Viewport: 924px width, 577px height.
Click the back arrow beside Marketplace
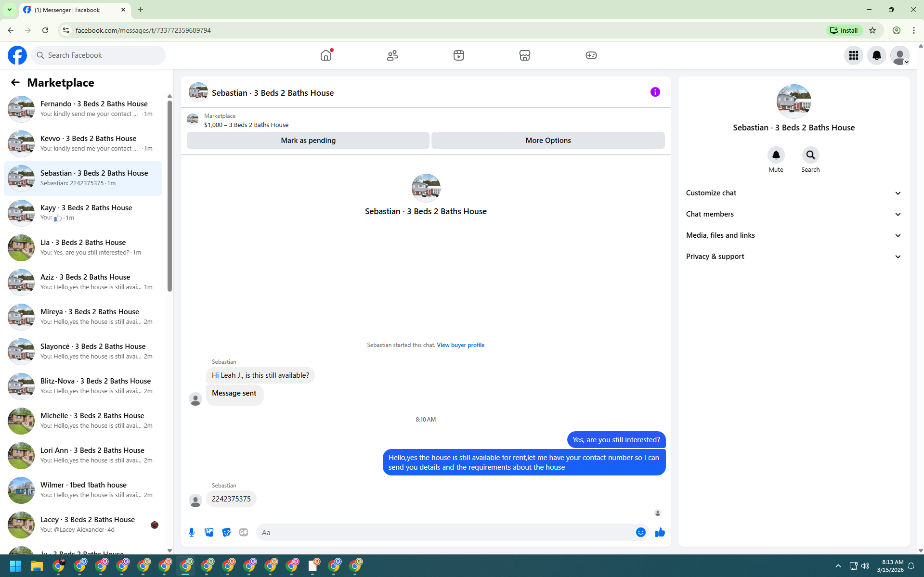(x=15, y=83)
